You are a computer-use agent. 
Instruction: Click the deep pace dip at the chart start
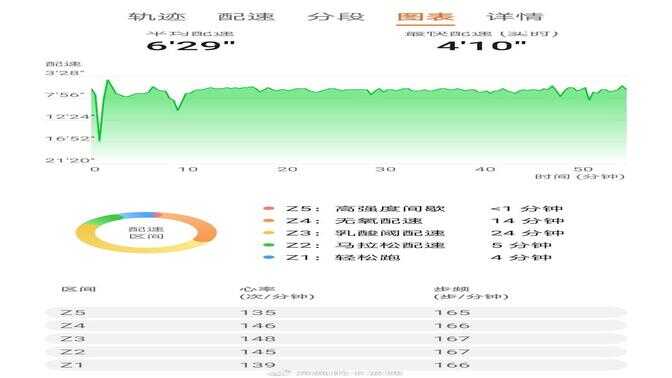[x=99, y=140]
